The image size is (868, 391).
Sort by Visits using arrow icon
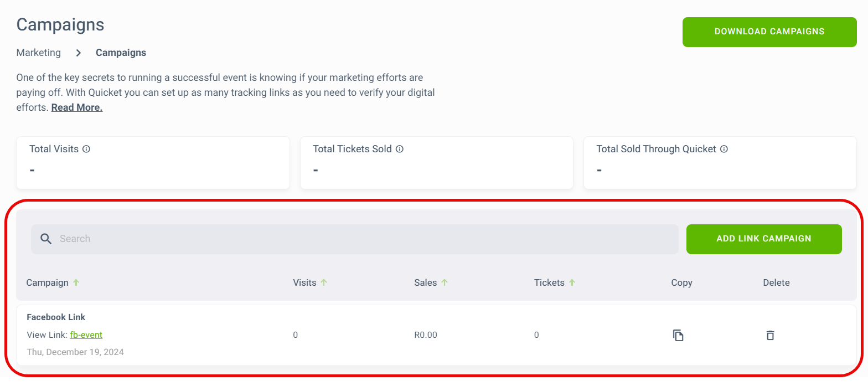324,282
